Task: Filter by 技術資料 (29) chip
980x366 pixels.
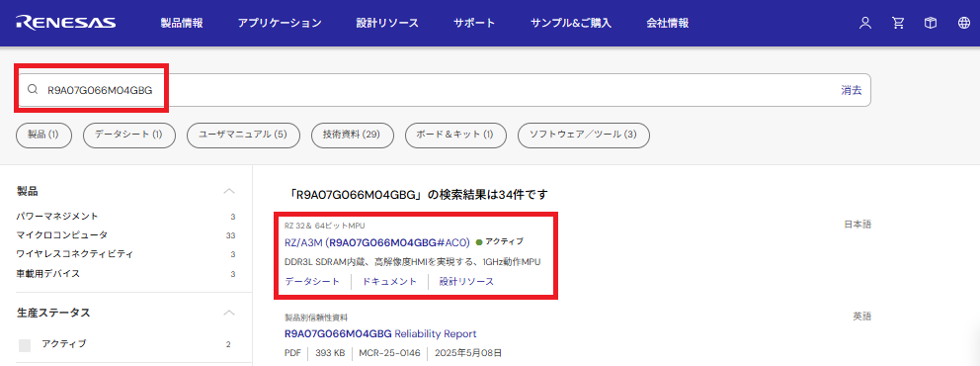Action: (353, 136)
